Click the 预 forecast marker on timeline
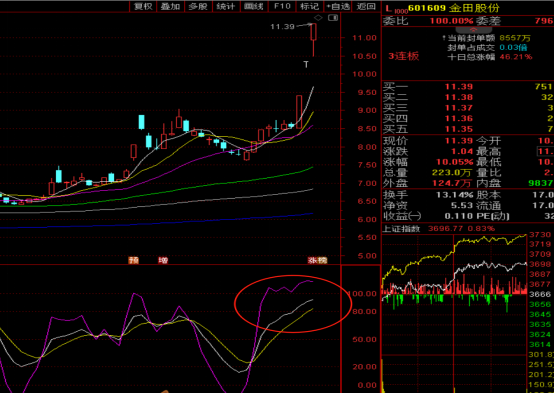The width and height of the screenshot is (554, 393). click(x=134, y=260)
